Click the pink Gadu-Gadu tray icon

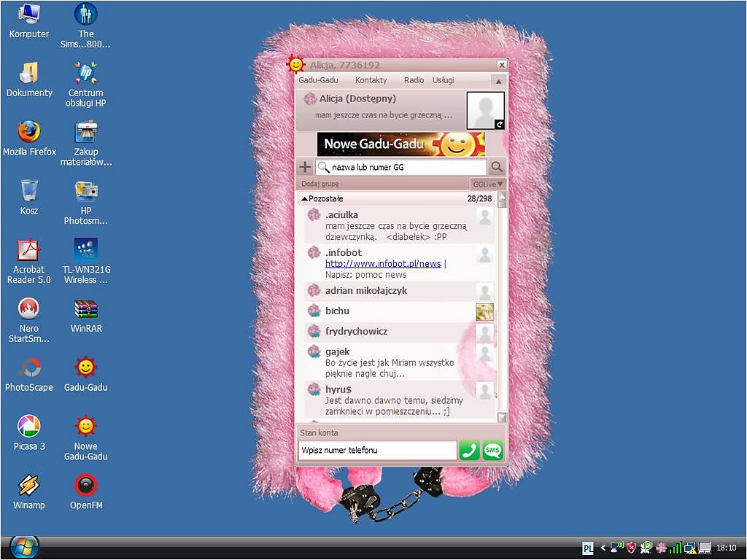tap(661, 548)
